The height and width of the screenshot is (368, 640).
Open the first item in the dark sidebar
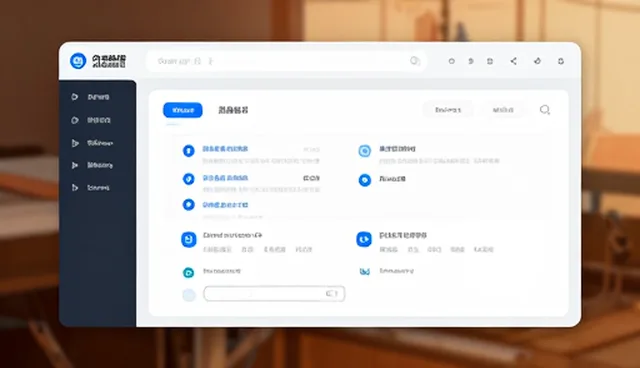coord(97,97)
